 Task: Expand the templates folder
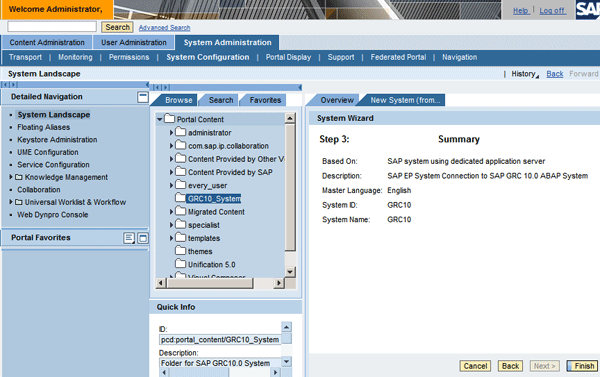pyautogui.click(x=171, y=238)
